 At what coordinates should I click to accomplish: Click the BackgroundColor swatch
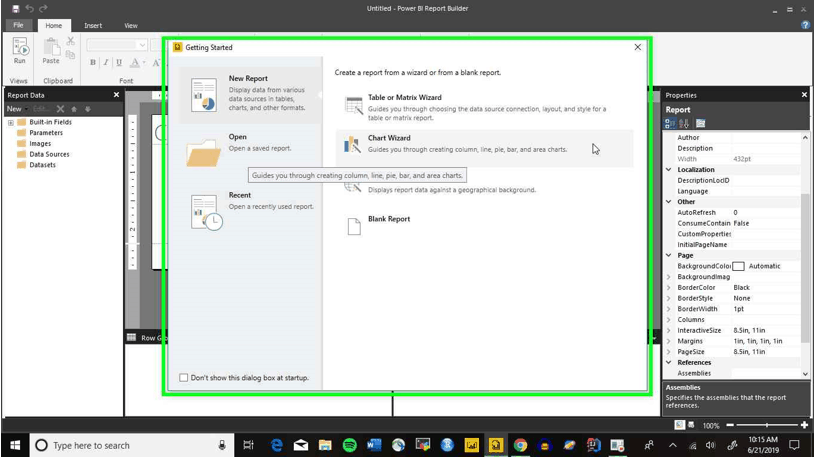pyautogui.click(x=739, y=266)
